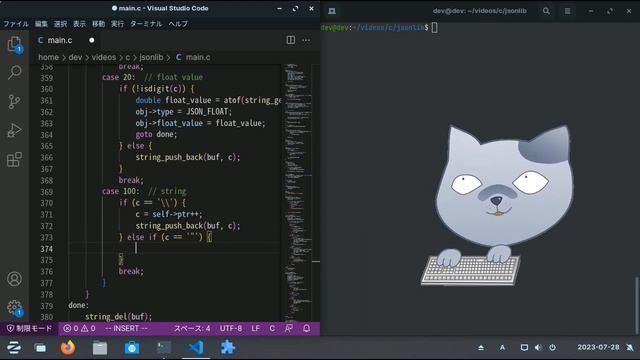Open the Zorin start menu
The width and height of the screenshot is (640, 360).
(x=13, y=348)
